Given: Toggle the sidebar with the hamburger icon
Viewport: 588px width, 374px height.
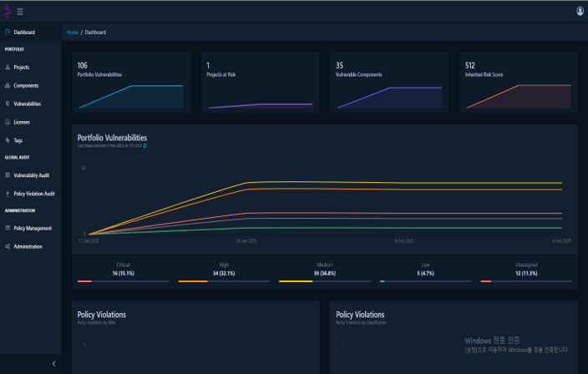Looking at the screenshot, I should coord(20,12).
